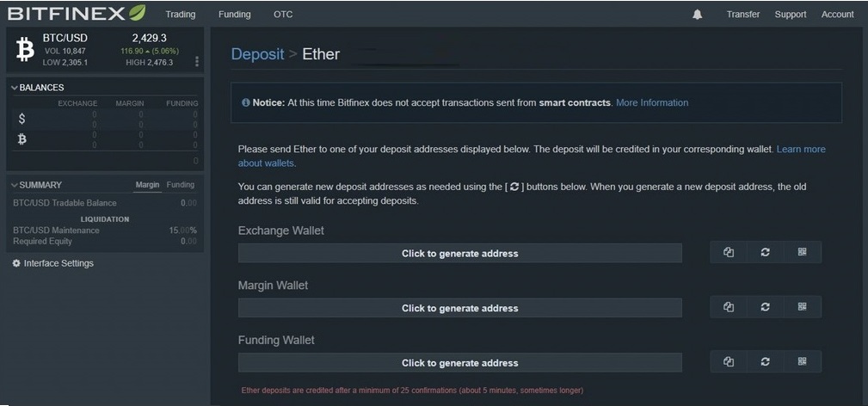The image size is (868, 406).
Task: Switch Summary to the Funding tab
Action: point(181,185)
